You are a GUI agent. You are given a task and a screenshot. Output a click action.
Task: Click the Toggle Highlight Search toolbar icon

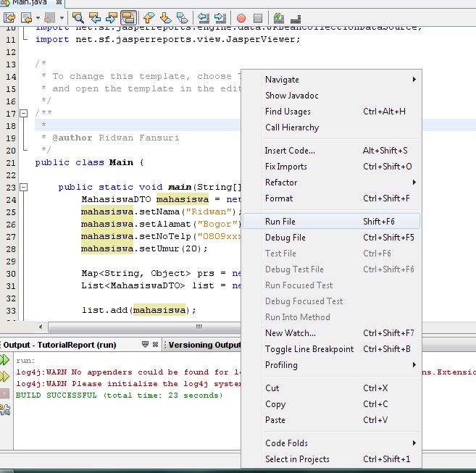[x=129, y=17]
